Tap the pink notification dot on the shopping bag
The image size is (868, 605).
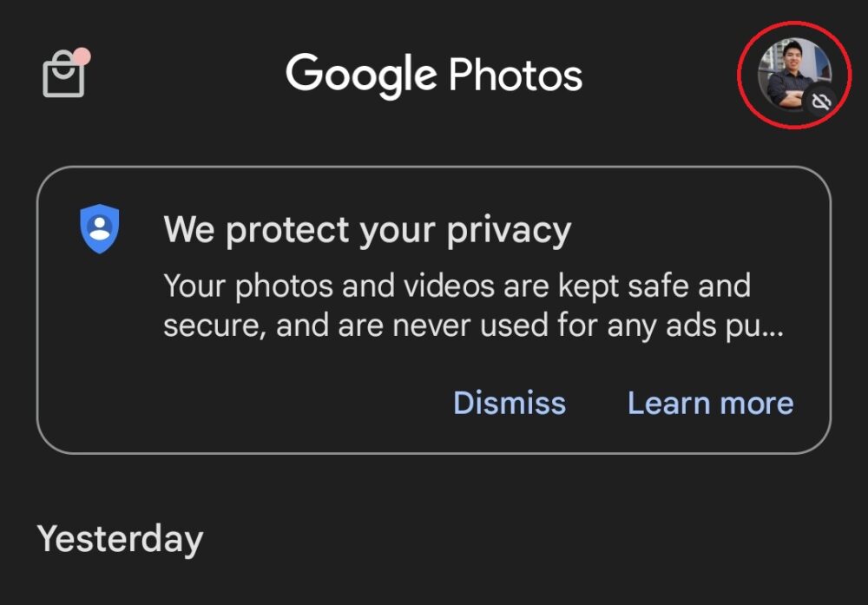pyautogui.click(x=82, y=55)
